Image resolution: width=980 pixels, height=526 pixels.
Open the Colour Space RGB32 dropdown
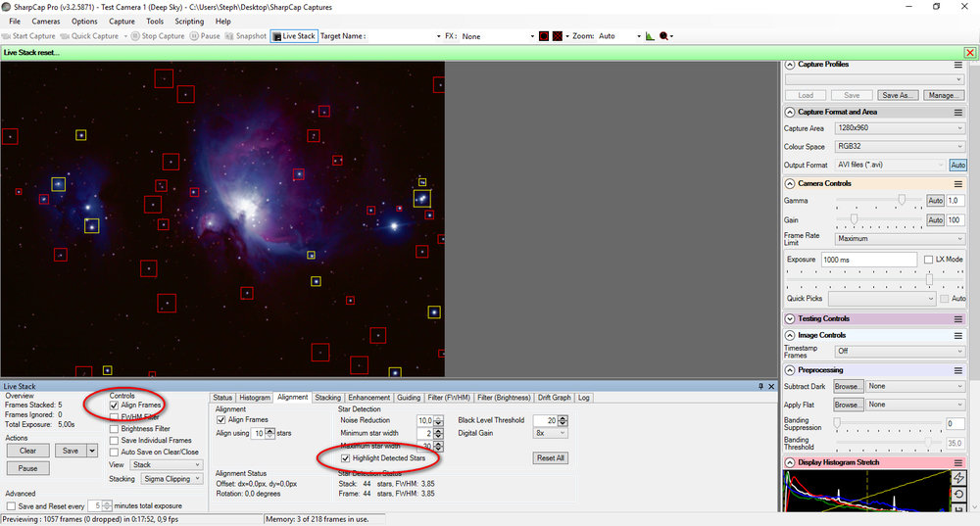point(900,146)
